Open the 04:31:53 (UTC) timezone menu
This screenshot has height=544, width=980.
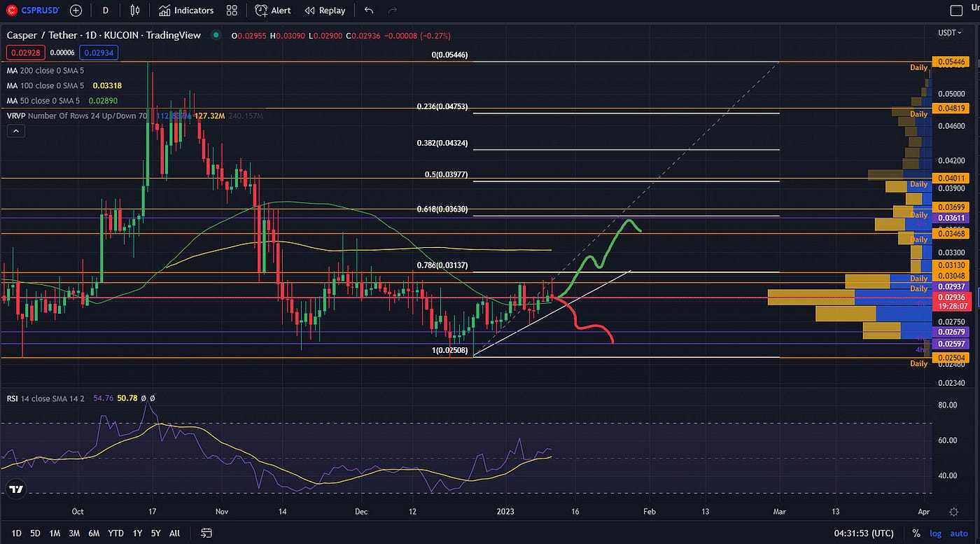tap(864, 533)
